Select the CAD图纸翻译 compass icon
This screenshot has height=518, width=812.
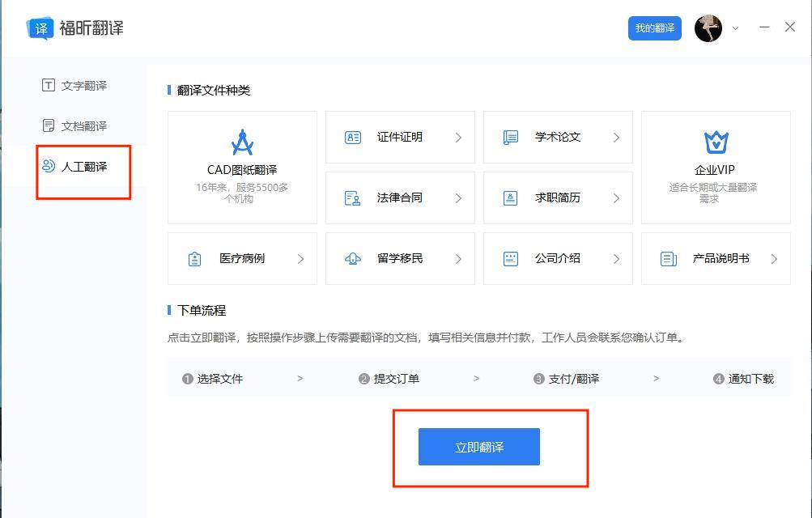pos(242,140)
